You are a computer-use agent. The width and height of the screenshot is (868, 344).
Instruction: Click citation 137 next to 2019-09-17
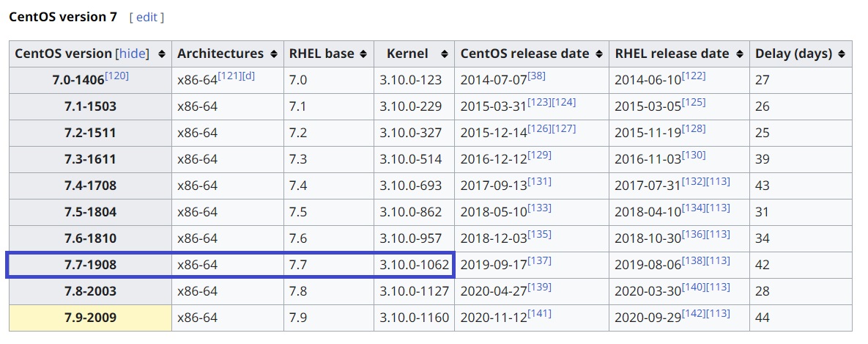539,260
